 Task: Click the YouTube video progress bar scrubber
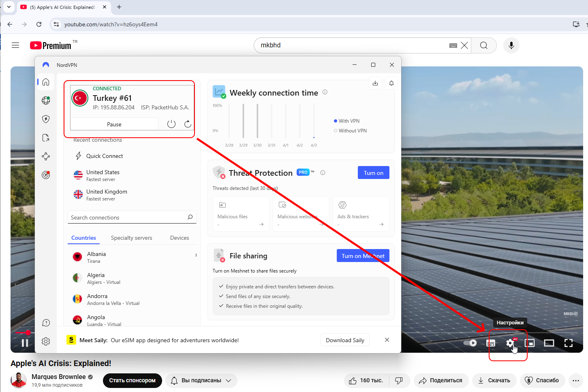coord(28,332)
